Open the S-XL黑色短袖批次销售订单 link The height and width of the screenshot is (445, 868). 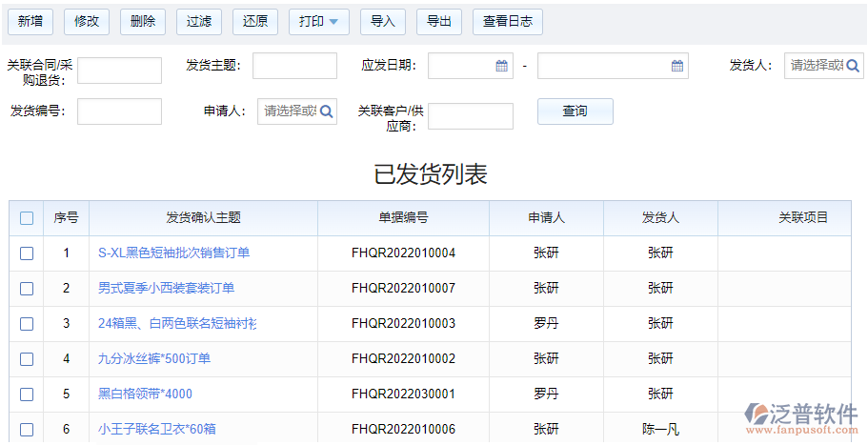point(173,253)
